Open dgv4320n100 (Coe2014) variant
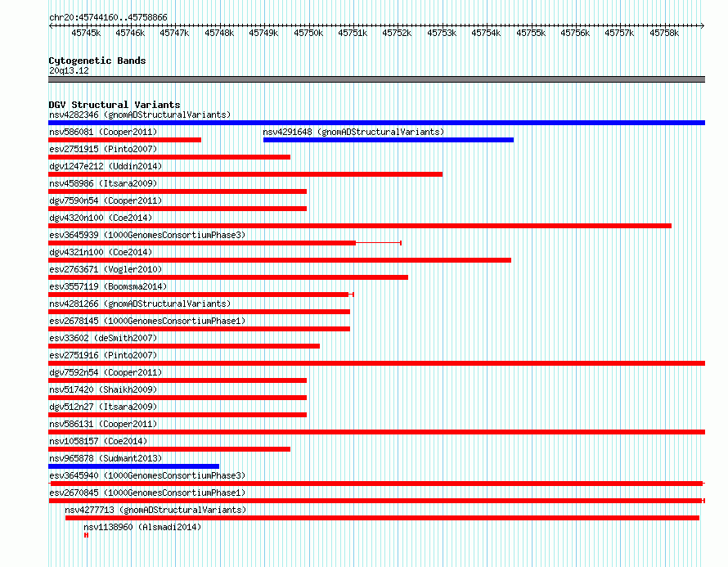This screenshot has height=567, width=728. pyautogui.click(x=101, y=218)
